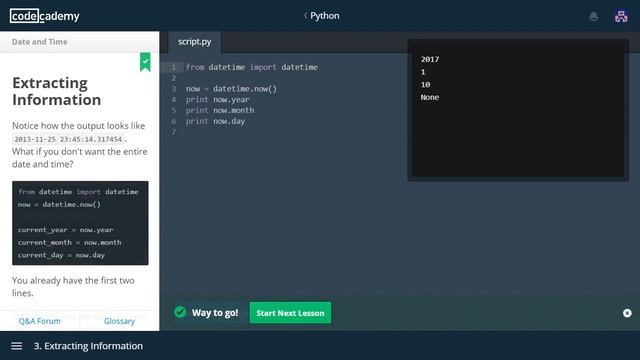640x360 pixels.
Task: Click line 3 now = datetime.now()
Action: tap(231, 89)
